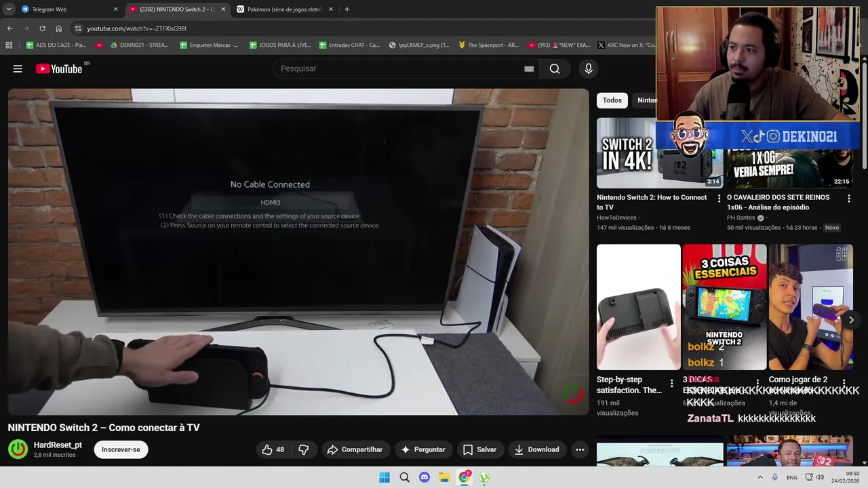
Task: Click the YouTube logo
Action: point(59,68)
